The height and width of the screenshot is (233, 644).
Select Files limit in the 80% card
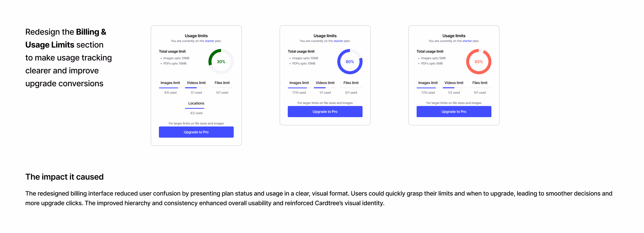[x=351, y=83]
